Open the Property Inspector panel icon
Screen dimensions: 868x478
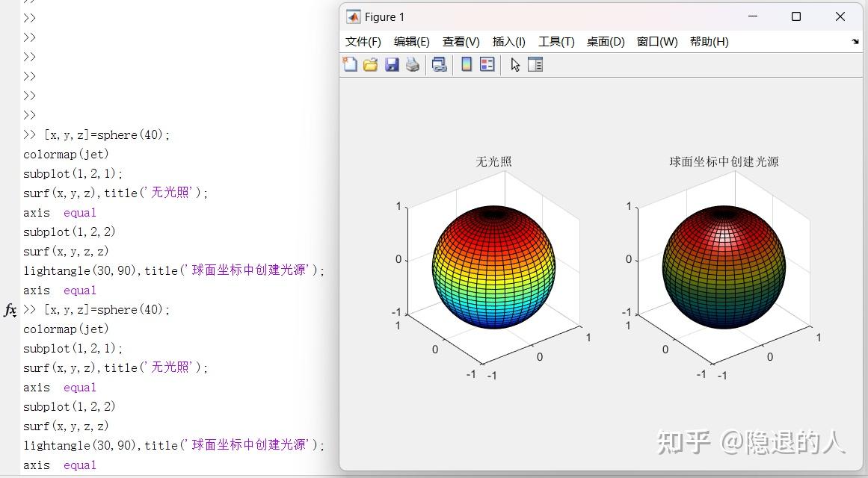point(536,64)
